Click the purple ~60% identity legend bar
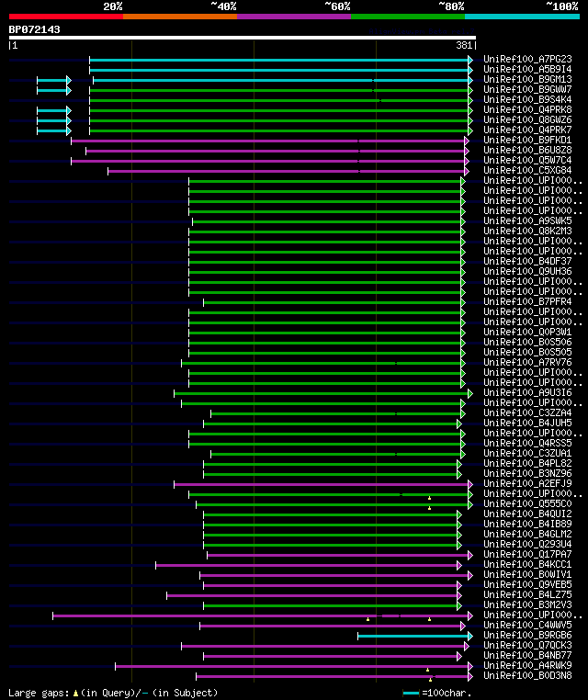 [294, 17]
